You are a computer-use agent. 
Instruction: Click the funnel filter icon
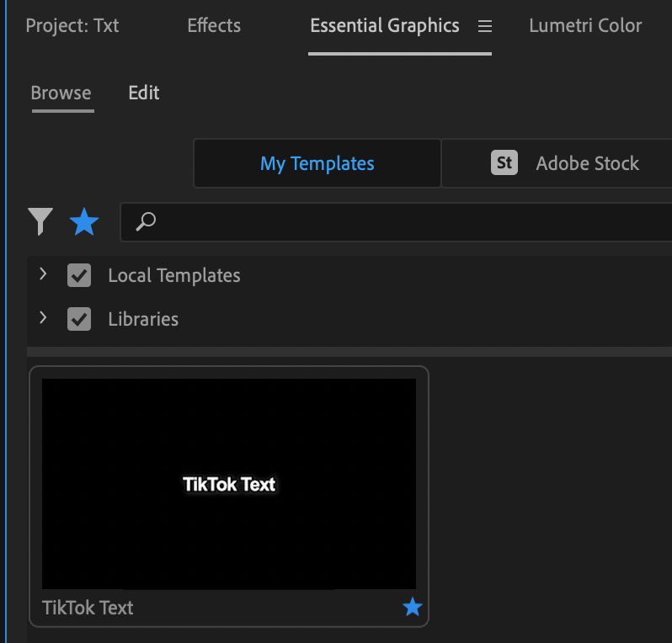pos(40,222)
